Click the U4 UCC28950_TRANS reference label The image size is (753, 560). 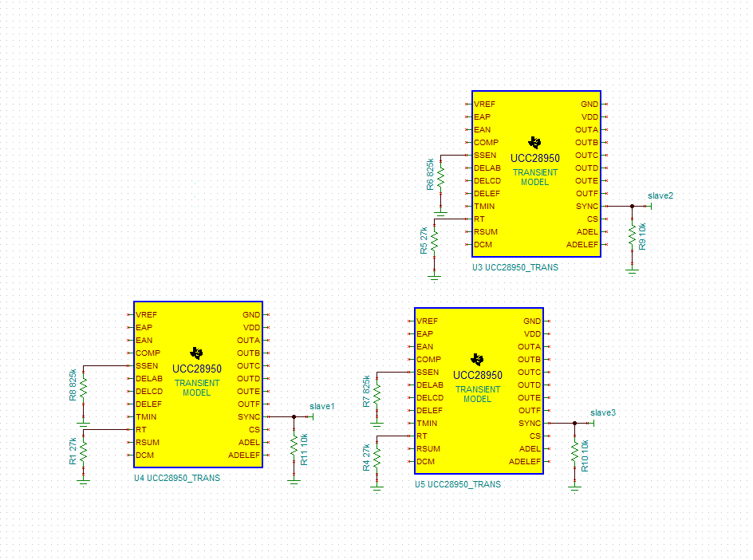[177, 478]
